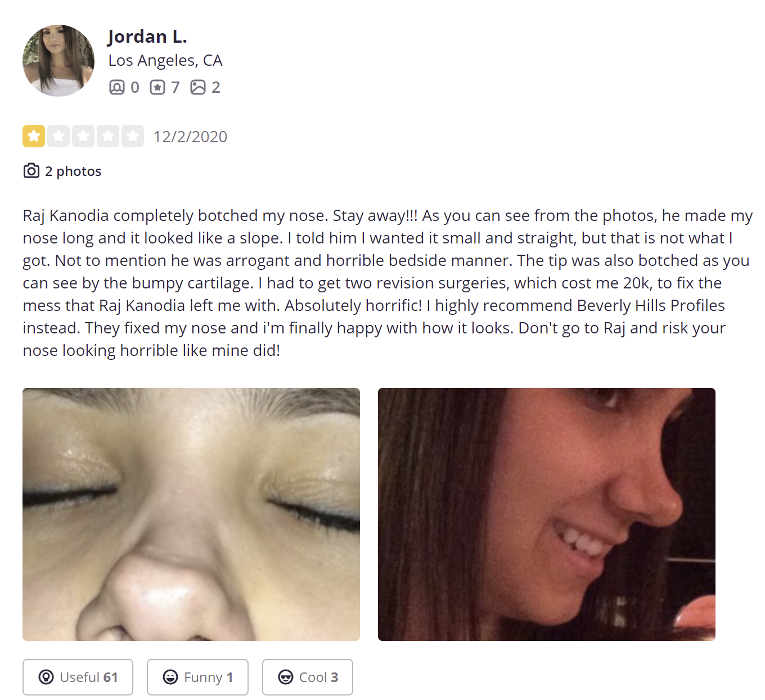The width and height of the screenshot is (765, 700).
Task: Vote the review as Funny
Action: click(197, 677)
